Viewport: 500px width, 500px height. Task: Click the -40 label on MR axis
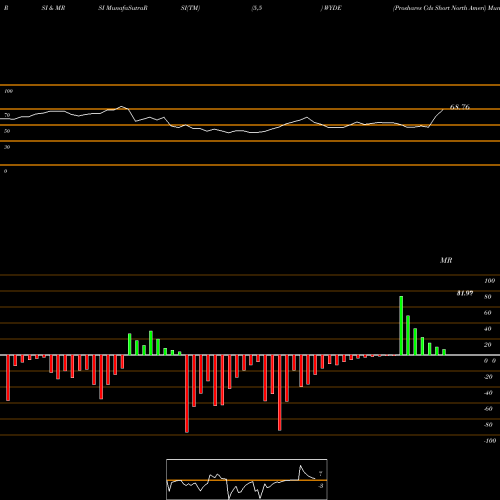pyautogui.click(x=488, y=393)
